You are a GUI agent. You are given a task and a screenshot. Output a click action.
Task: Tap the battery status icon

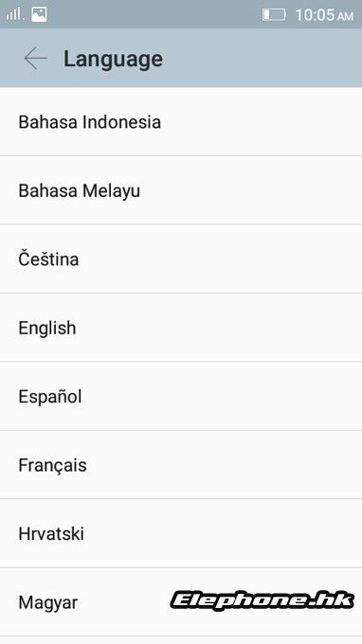click(274, 15)
